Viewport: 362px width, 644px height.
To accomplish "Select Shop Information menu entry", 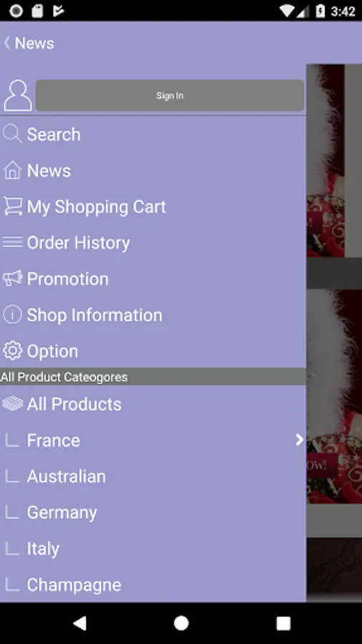I will coord(152,315).
